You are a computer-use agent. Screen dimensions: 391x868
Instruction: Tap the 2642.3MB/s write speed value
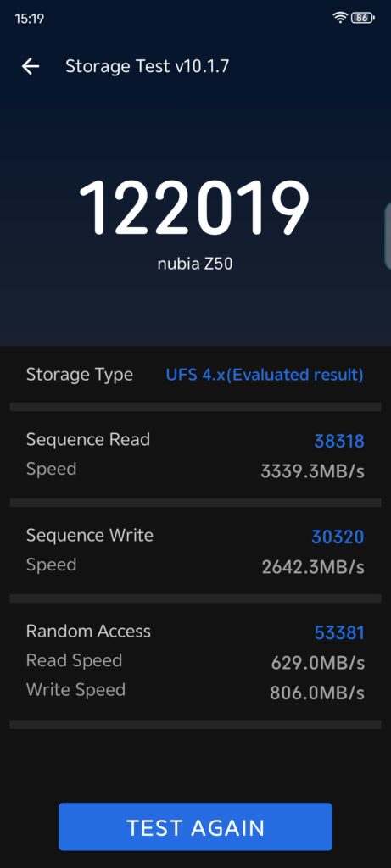pyautogui.click(x=313, y=567)
